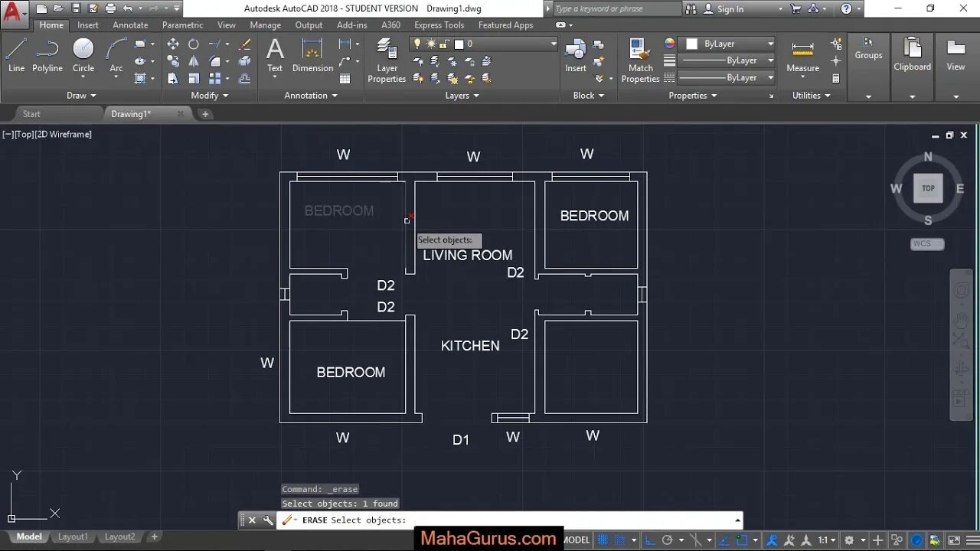Screen dimensions: 980x551
Task: Click the Plot (print) icon
Action: click(110, 8)
